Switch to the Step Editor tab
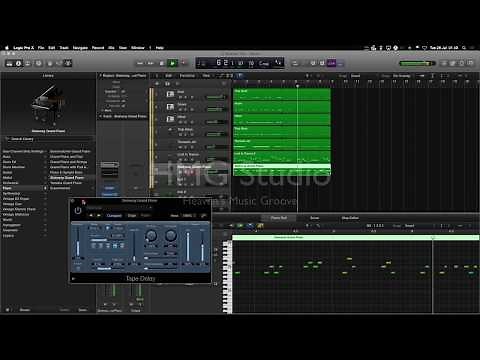 350,218
